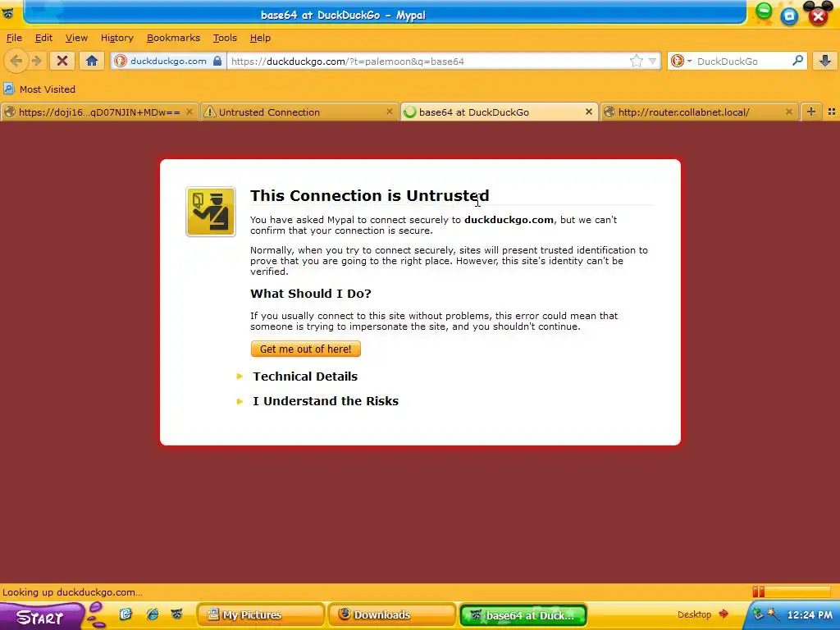
Task: Close the router.collabnet.local tab
Action: tap(788, 112)
